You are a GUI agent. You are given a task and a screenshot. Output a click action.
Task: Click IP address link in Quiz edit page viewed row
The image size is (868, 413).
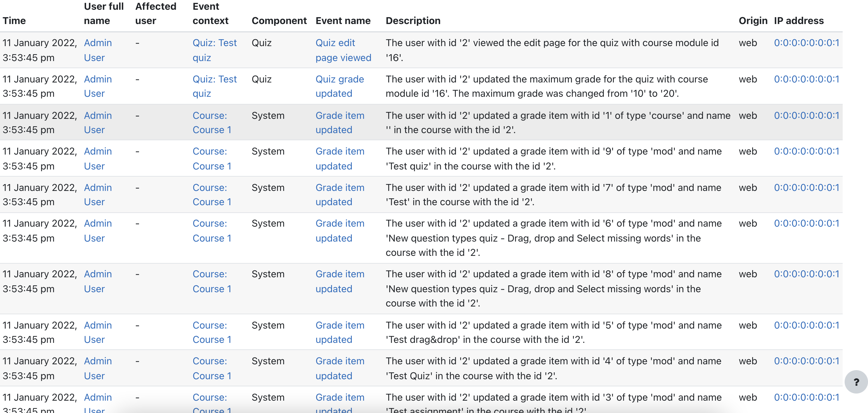click(806, 43)
